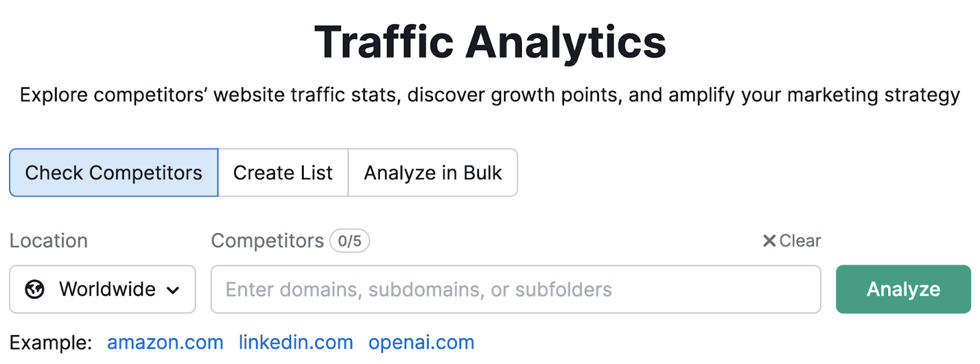Click the globe icon in Location selector
The height and width of the screenshot is (364, 980).
pos(35,289)
